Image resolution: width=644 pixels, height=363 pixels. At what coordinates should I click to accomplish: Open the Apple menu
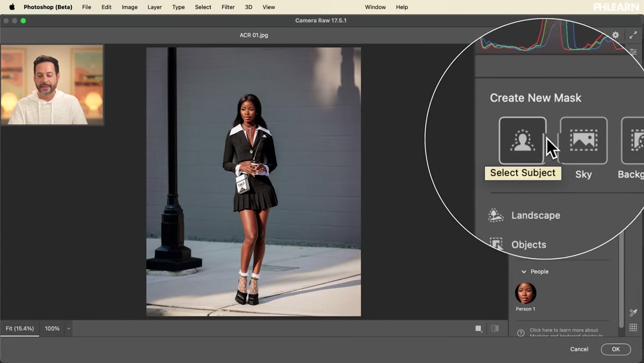[12, 7]
